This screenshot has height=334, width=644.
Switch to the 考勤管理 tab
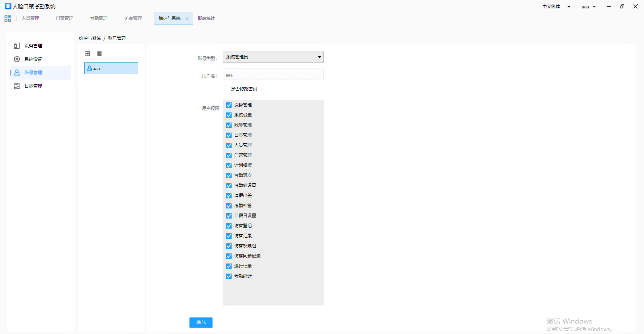pyautogui.click(x=99, y=18)
